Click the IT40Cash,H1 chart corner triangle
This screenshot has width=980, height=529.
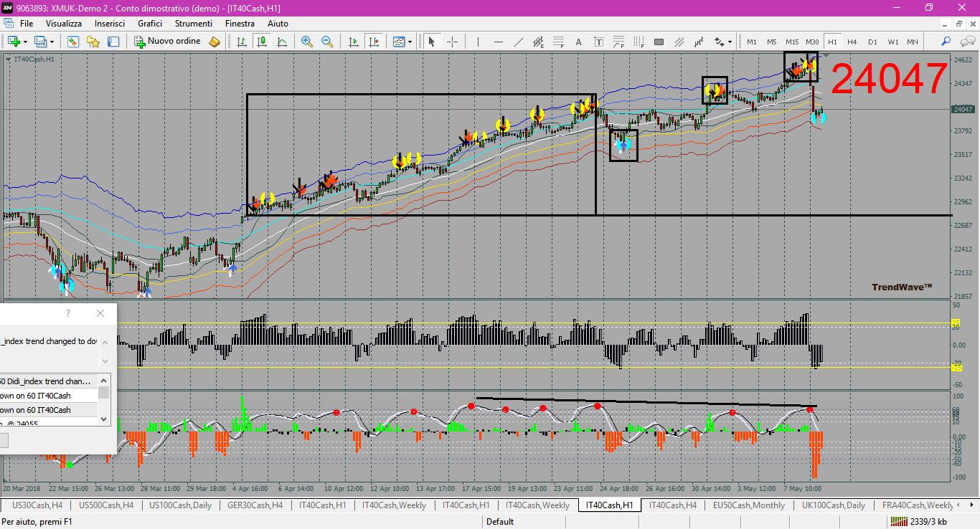pos(8,59)
